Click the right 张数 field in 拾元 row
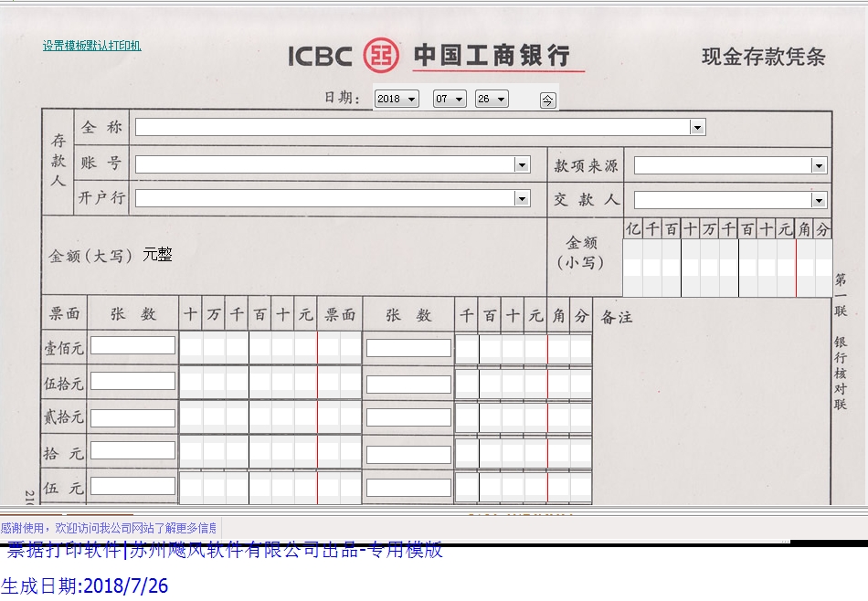 (x=408, y=455)
